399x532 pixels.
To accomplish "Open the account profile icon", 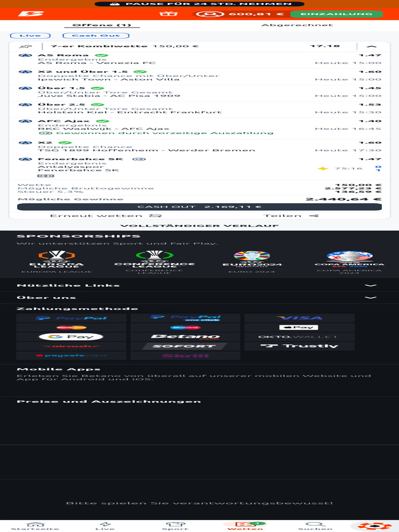I will (210, 14).
